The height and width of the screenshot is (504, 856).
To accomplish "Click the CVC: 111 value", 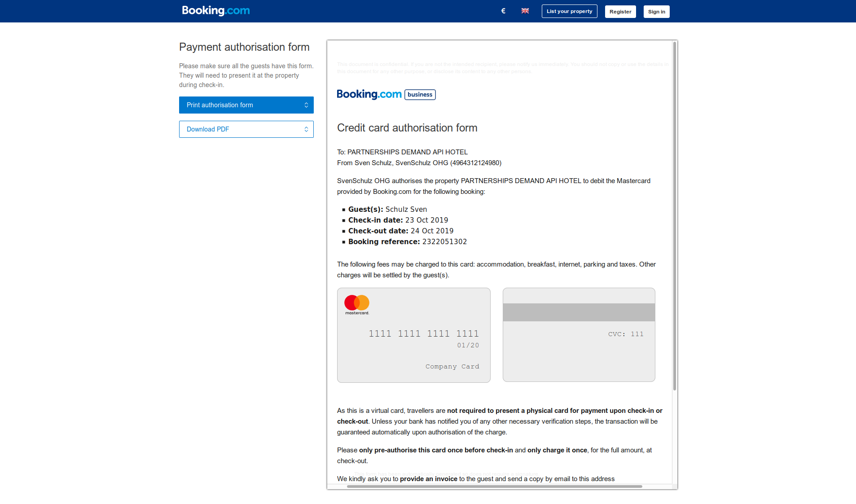I will 626,334.
